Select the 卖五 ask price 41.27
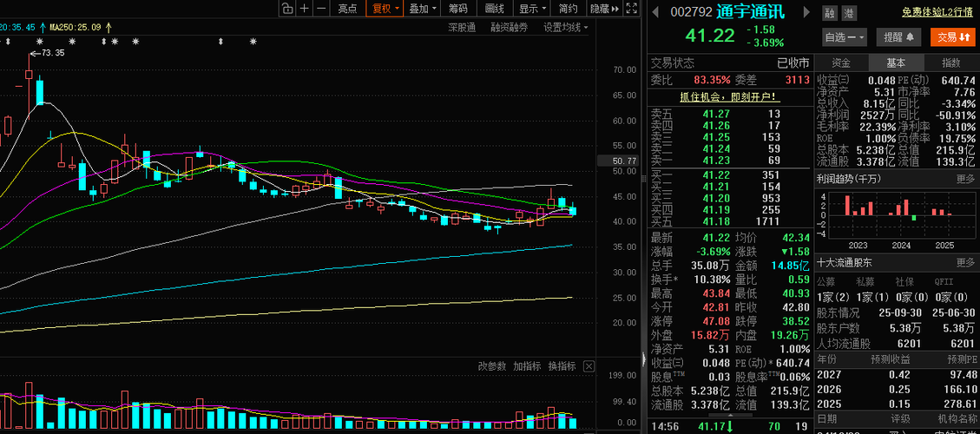Screen dimensions: 980x434 click(715, 114)
